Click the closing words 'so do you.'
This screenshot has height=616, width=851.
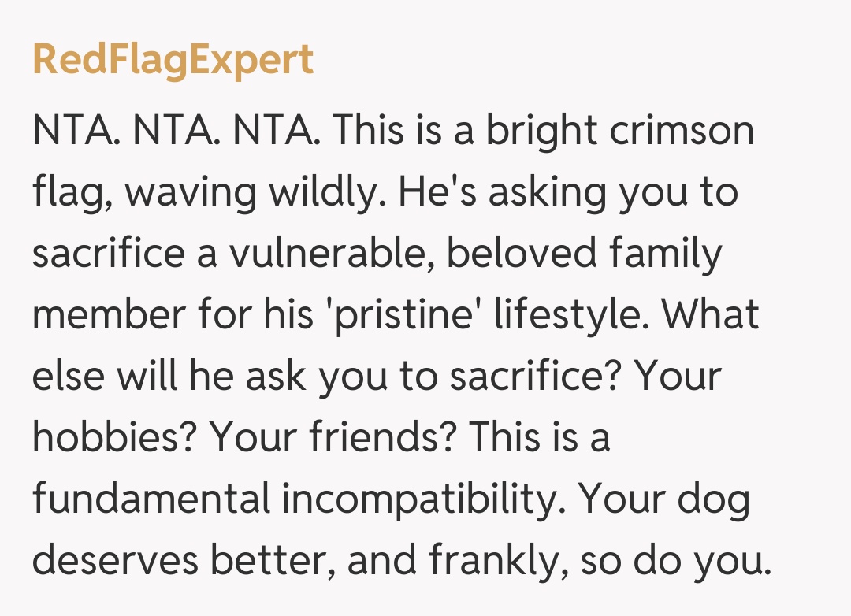(674, 561)
